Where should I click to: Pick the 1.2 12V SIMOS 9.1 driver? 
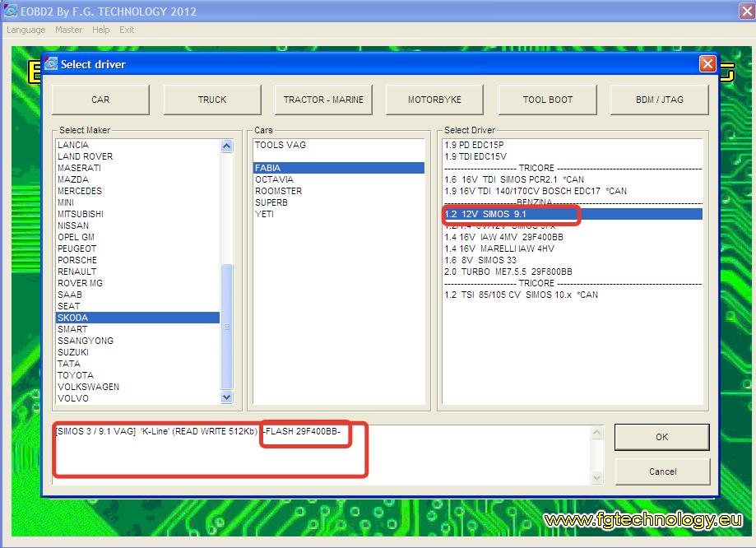[x=573, y=214]
